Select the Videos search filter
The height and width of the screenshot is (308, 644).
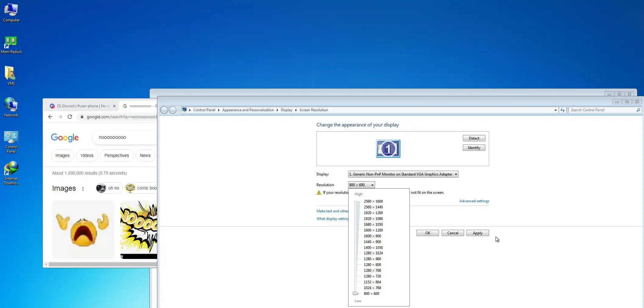click(87, 155)
